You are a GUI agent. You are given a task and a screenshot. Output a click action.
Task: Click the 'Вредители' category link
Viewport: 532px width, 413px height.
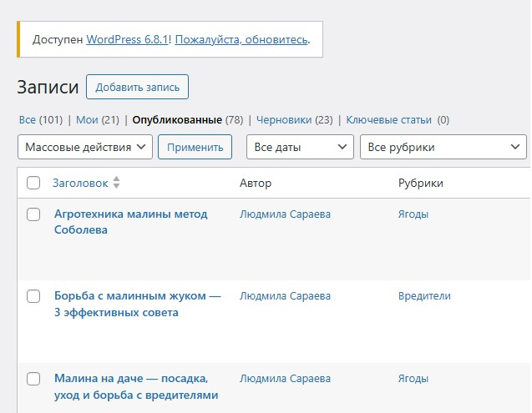pos(424,296)
